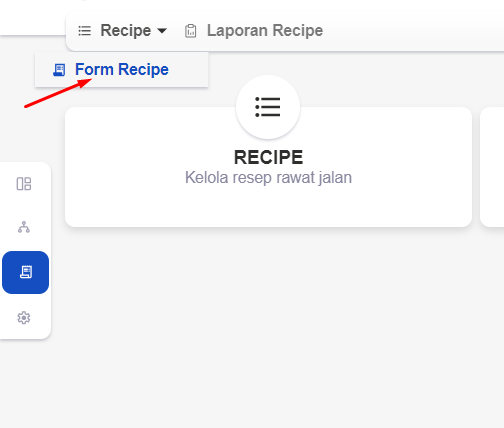Click the RECIPE card heading
Viewport: 504px width, 428px height.
pos(268,157)
